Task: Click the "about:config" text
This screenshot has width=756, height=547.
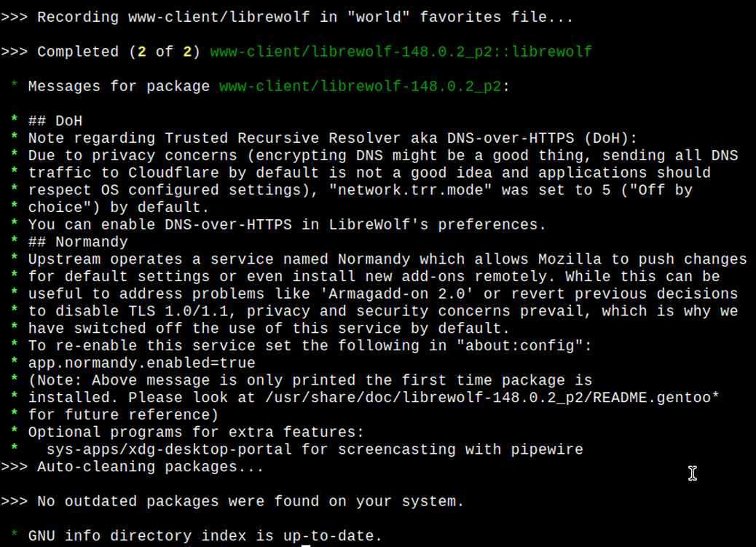Action: [x=519, y=345]
